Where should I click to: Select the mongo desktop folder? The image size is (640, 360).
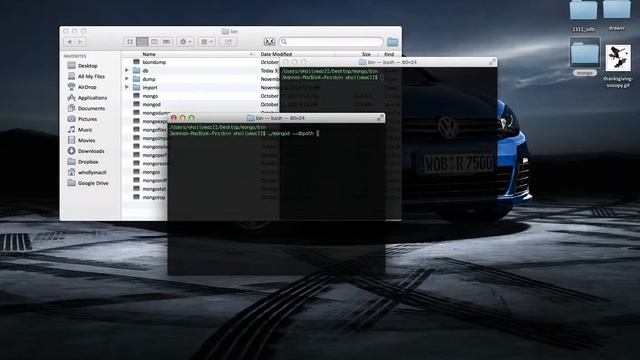[585, 56]
